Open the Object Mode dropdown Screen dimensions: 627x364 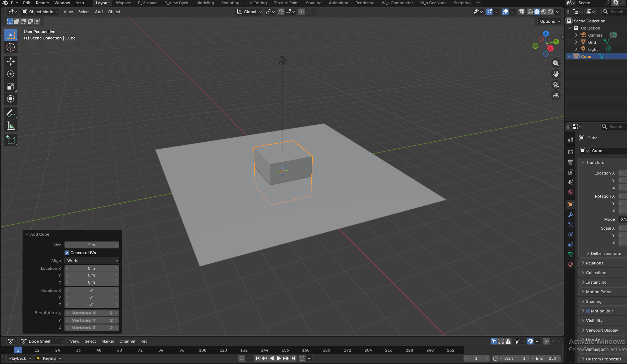coord(40,12)
